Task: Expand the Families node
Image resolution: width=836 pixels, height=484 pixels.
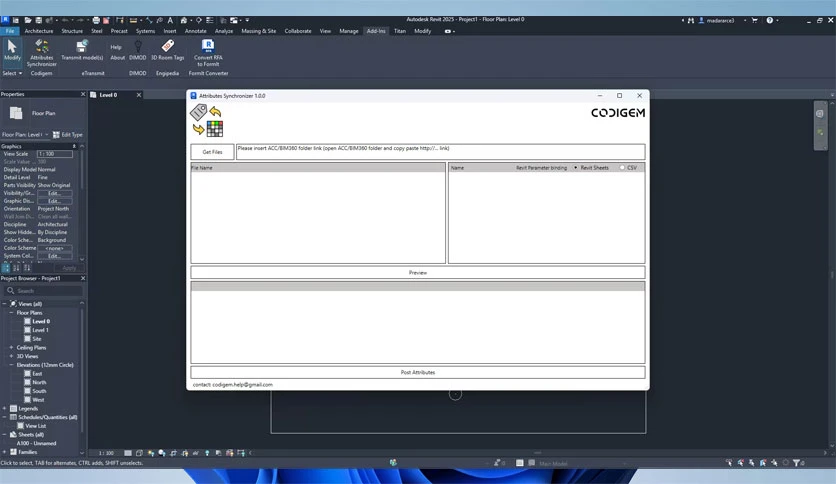Action: [x=4, y=452]
